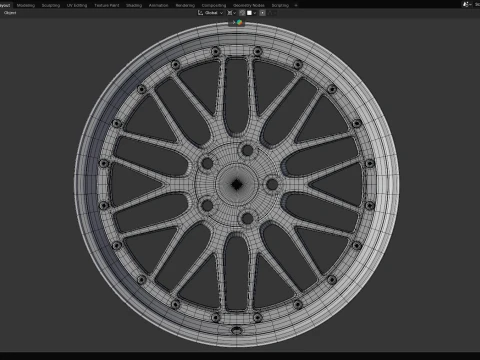
Task: Switch to the Sculpting workspace tab
Action: 51,5
